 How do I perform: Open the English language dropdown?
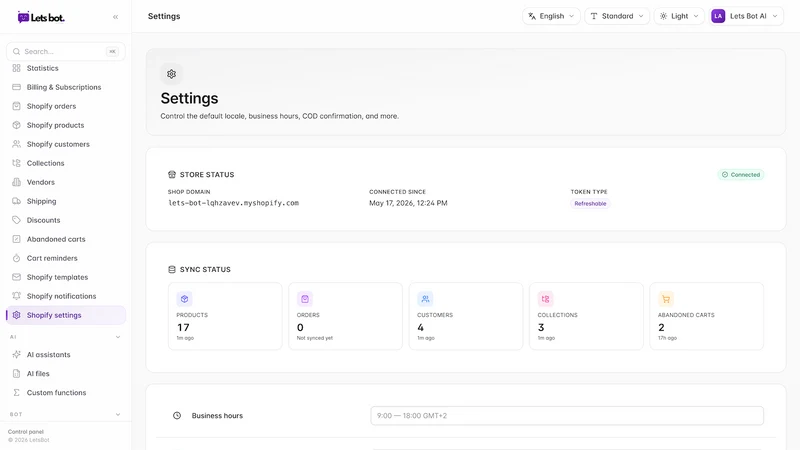click(x=551, y=16)
